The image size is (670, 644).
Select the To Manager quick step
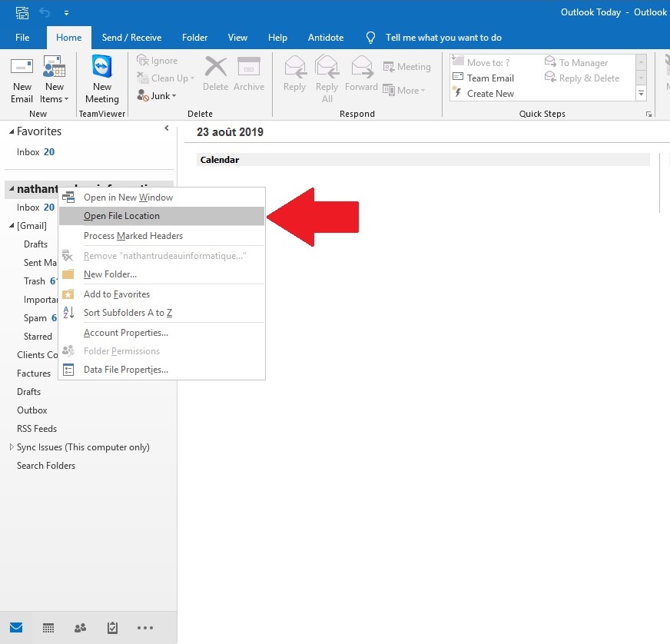click(x=576, y=62)
